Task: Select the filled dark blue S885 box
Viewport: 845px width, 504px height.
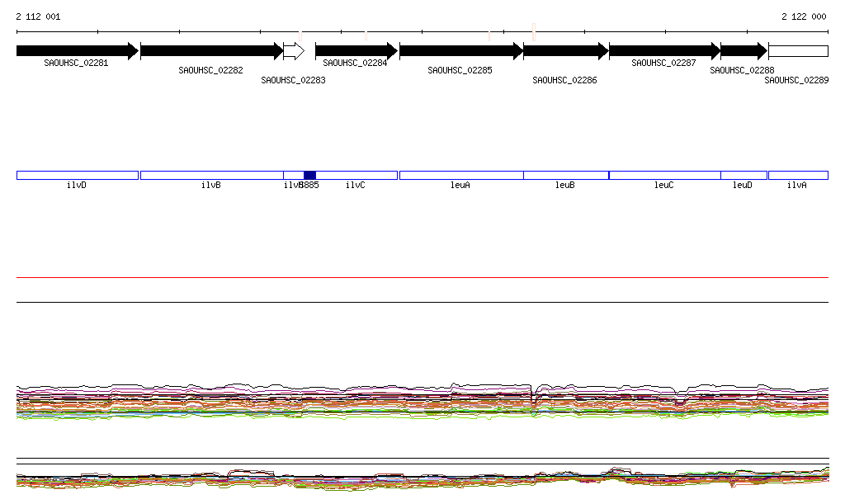Action: coord(310,175)
